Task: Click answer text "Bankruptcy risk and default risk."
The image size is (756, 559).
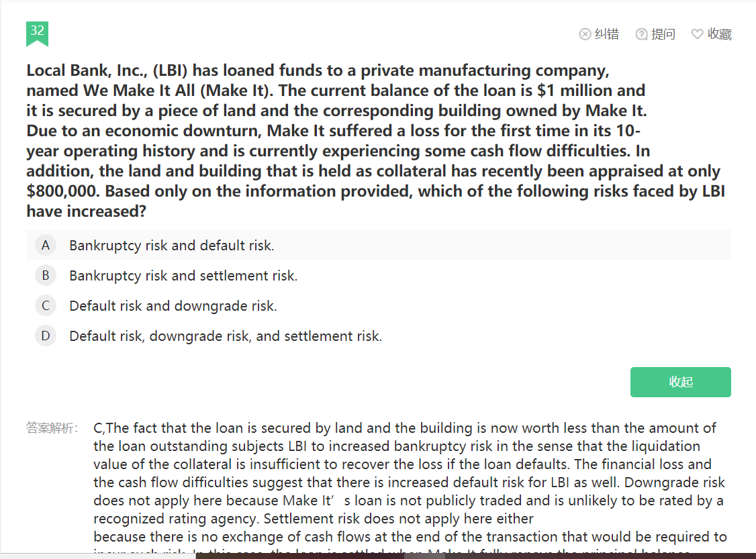Action: coord(171,246)
